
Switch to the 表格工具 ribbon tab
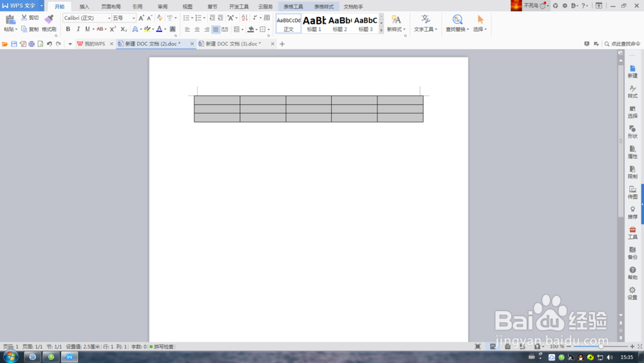pos(293,6)
